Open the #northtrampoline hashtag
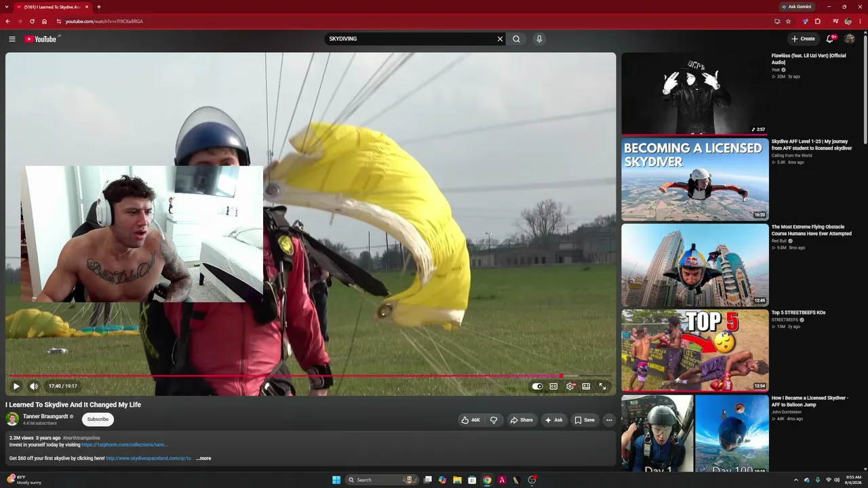 (81, 438)
